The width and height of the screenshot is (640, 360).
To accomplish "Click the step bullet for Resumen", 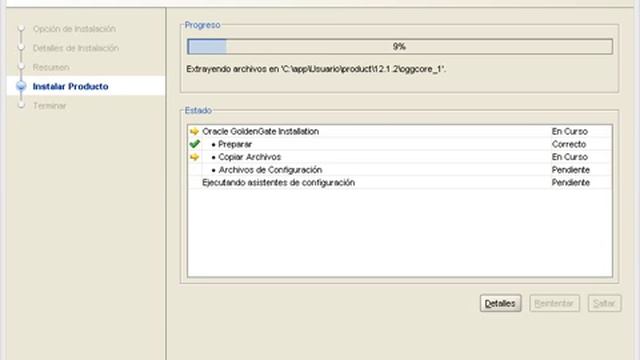I will pyautogui.click(x=21, y=67).
